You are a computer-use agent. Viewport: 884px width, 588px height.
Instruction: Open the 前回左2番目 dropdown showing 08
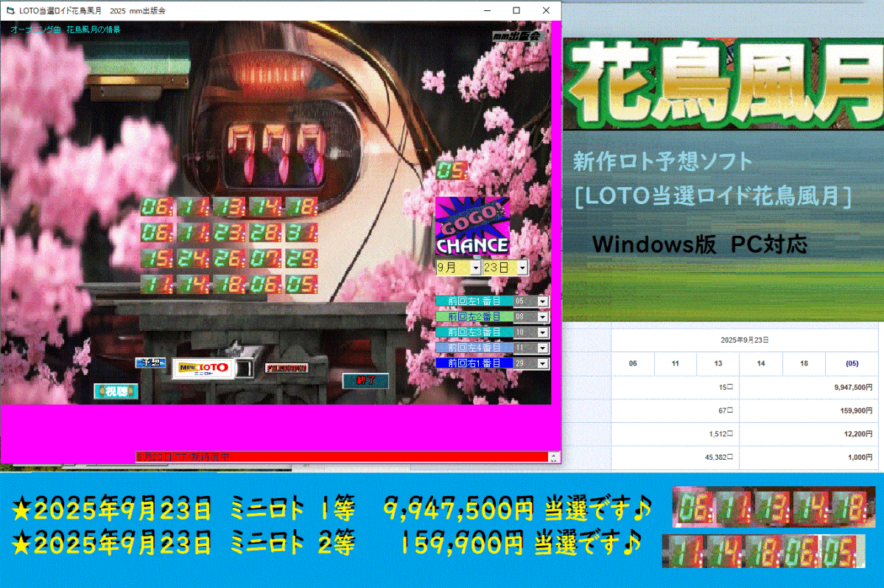point(542,316)
